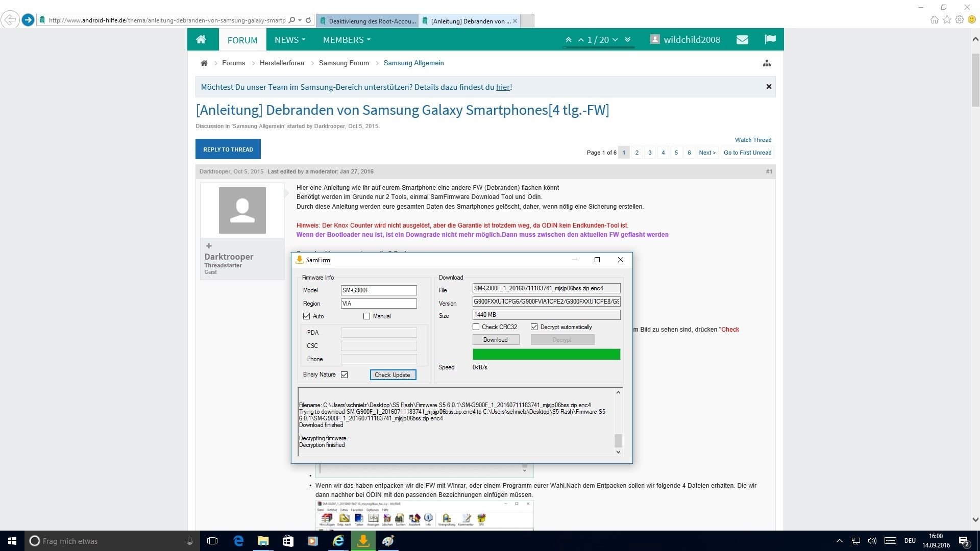Click the Model input field SM-G900F
This screenshot has height=551, width=980.
point(379,290)
